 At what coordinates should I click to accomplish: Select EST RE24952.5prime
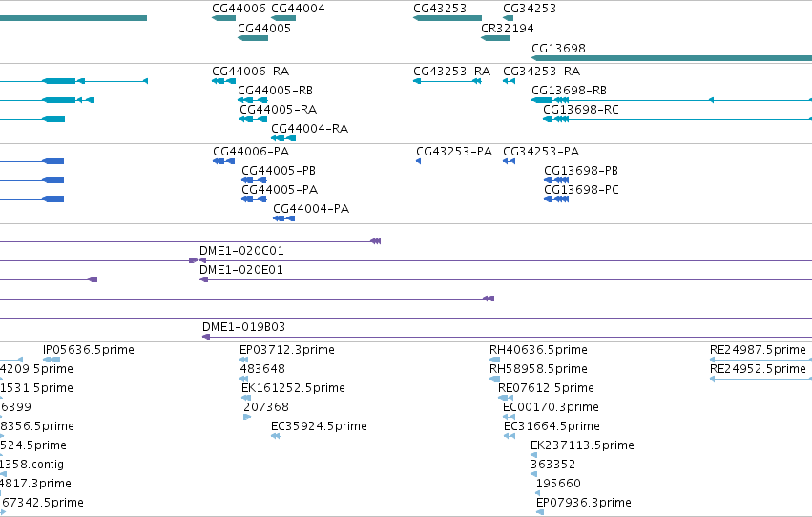(x=759, y=369)
